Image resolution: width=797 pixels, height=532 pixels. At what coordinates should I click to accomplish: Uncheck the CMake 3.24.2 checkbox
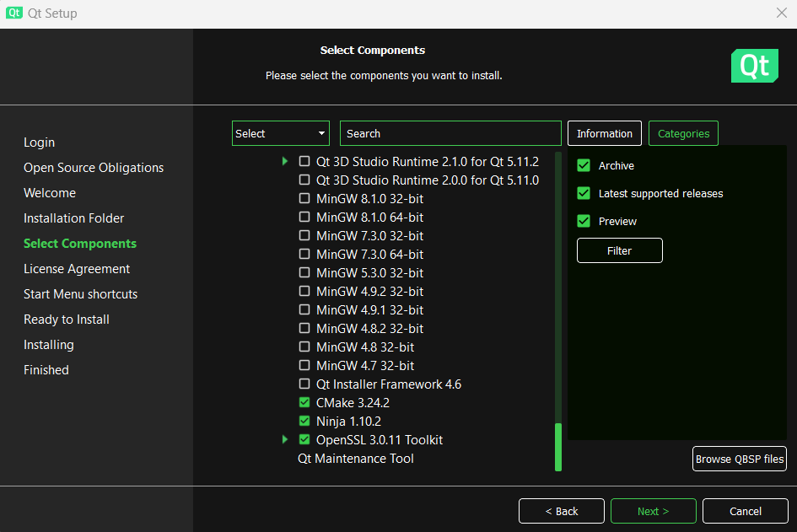click(305, 403)
